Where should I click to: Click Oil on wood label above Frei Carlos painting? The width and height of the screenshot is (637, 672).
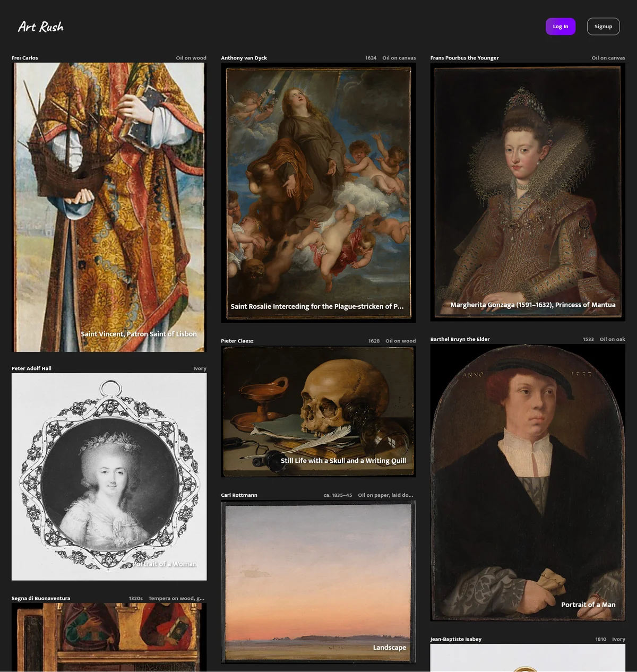coord(191,58)
